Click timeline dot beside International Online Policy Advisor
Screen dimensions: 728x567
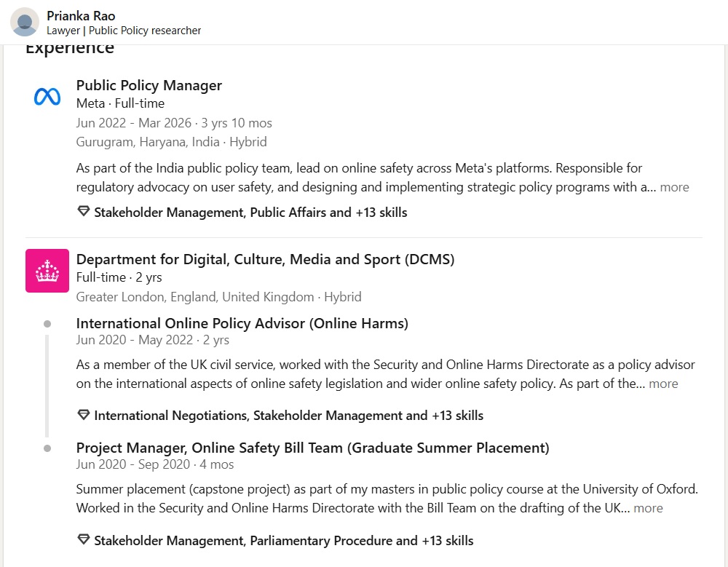click(47, 323)
